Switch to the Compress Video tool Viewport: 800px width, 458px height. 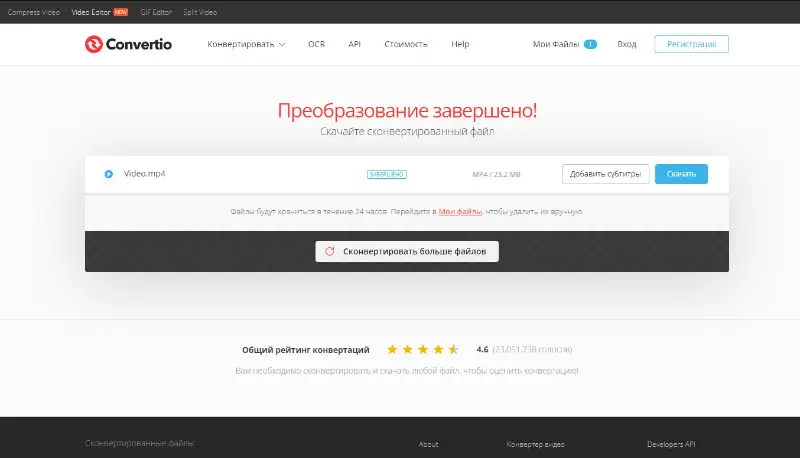(x=35, y=12)
